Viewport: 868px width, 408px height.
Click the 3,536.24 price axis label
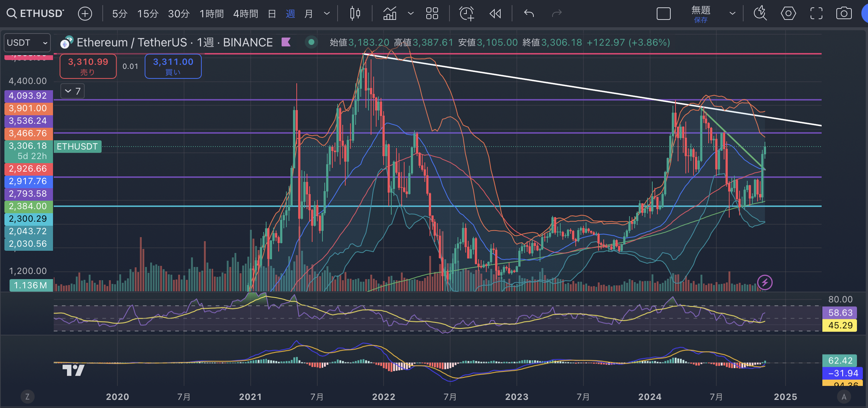tap(28, 121)
